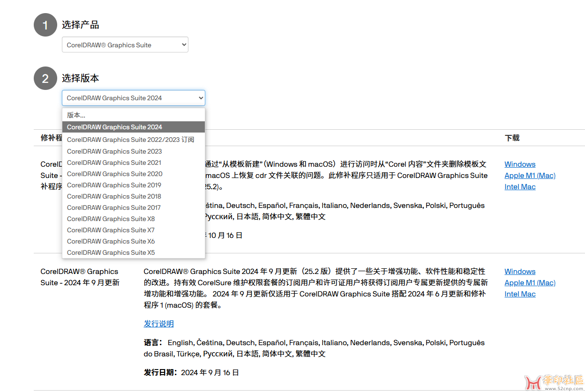Select CorelDRAW Graphics Suite X5 option
The image size is (585, 392).
(134, 252)
